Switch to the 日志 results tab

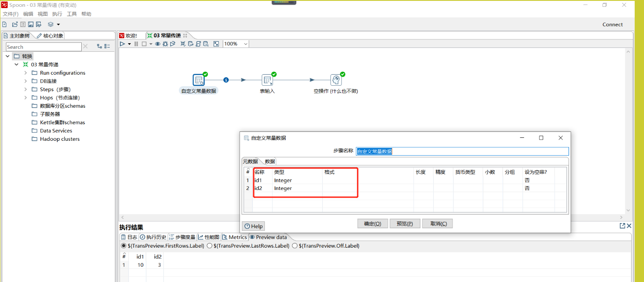(130, 237)
